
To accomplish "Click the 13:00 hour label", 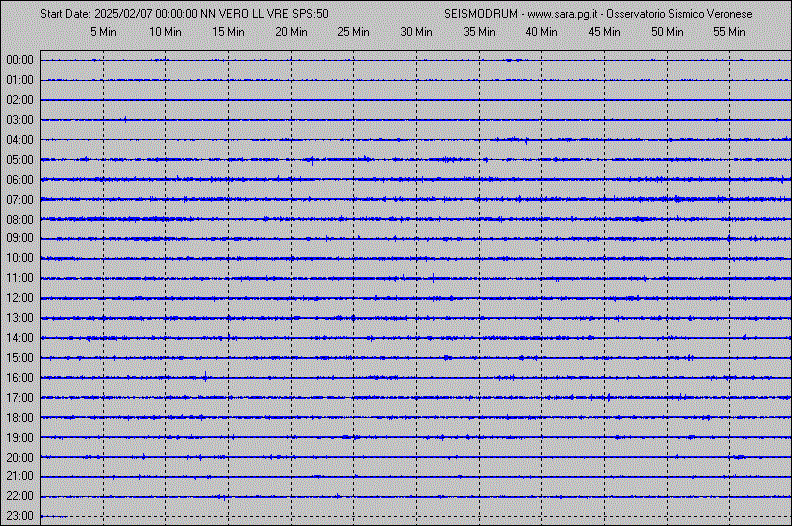I will tap(20, 318).
